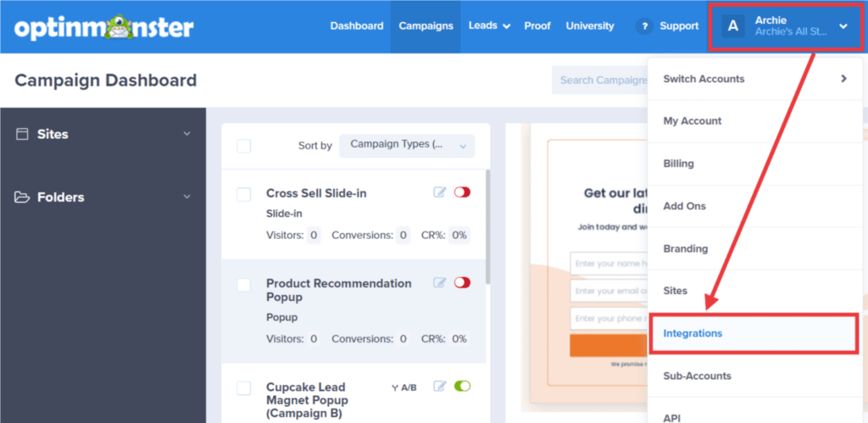This screenshot has height=423, width=868.
Task: Toggle the Cross Sell Slide-in status switch
Action: coord(462,192)
